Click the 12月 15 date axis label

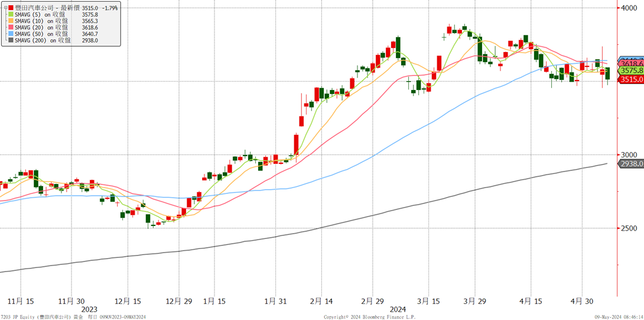click(x=127, y=301)
